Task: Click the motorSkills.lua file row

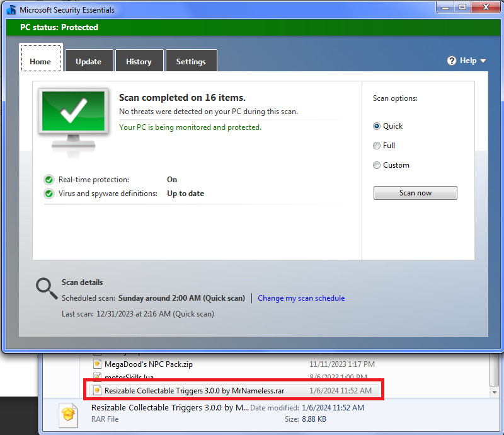Action: click(x=234, y=376)
